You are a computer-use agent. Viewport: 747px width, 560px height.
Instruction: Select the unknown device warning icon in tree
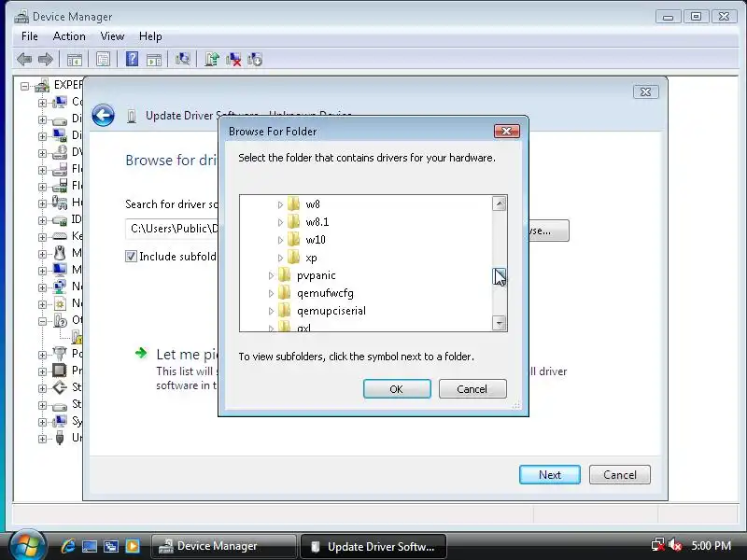(77, 337)
